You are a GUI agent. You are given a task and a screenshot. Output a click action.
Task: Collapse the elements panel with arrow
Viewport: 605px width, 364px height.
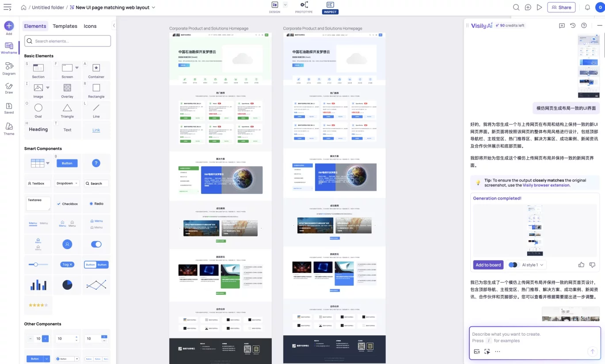[114, 26]
